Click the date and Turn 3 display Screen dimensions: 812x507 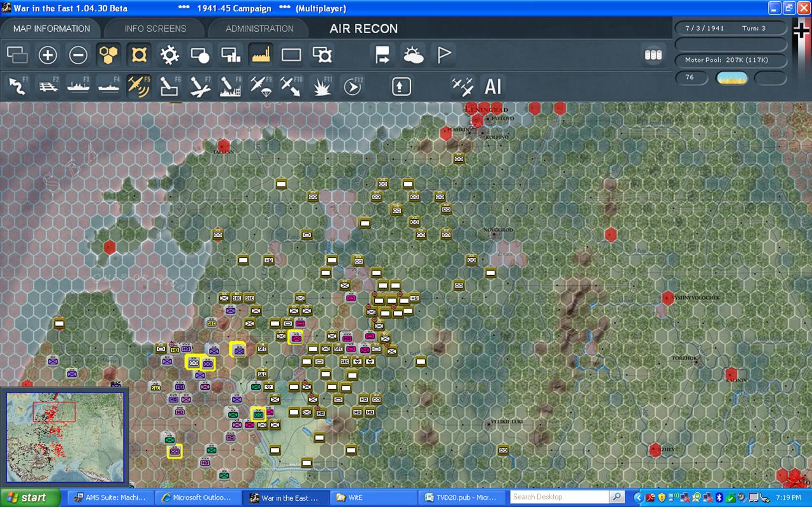tap(731, 29)
